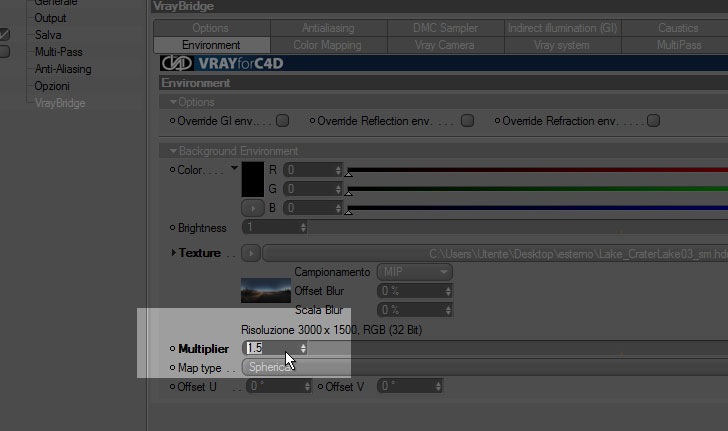This screenshot has height=431, width=728.
Task: Open the Vray system tab
Action: click(562, 45)
